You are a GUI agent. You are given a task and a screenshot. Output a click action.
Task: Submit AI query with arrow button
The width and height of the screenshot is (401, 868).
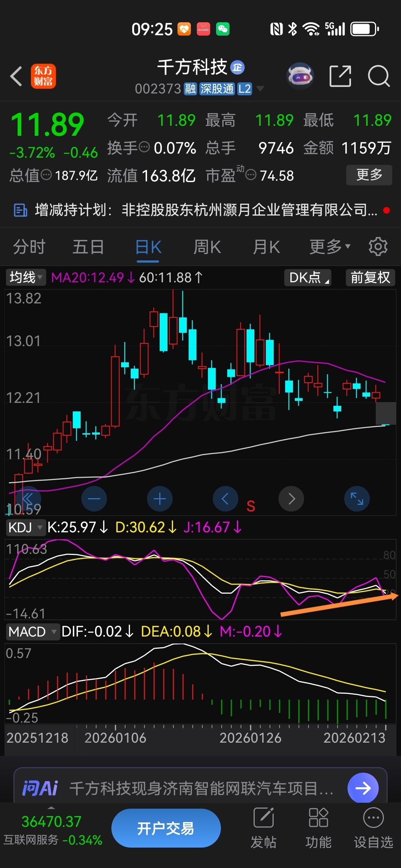click(363, 788)
